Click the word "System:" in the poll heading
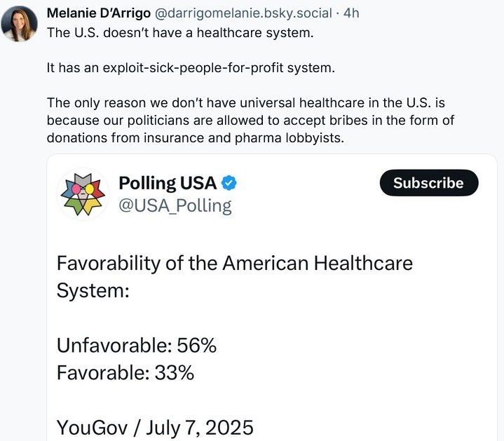The height and width of the screenshot is (441, 504). click(x=93, y=290)
